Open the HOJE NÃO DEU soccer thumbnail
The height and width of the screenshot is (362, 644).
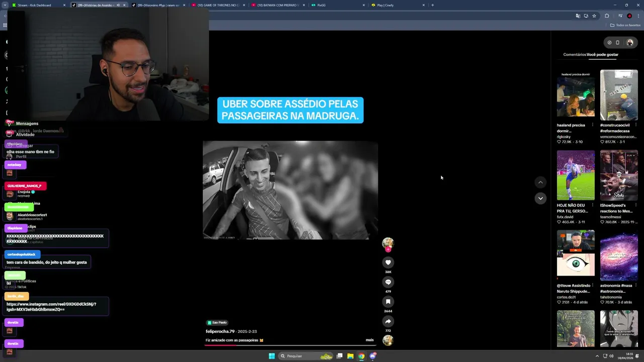[576, 175]
